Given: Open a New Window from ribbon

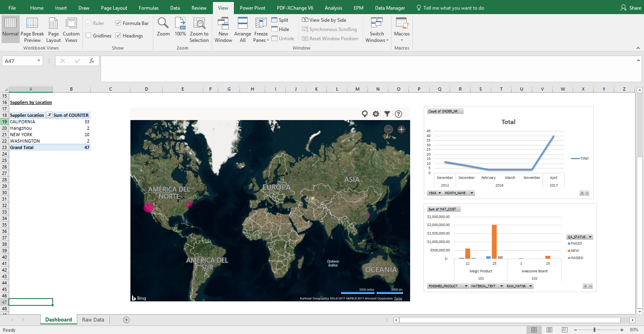Looking at the screenshot, I should point(223,29).
